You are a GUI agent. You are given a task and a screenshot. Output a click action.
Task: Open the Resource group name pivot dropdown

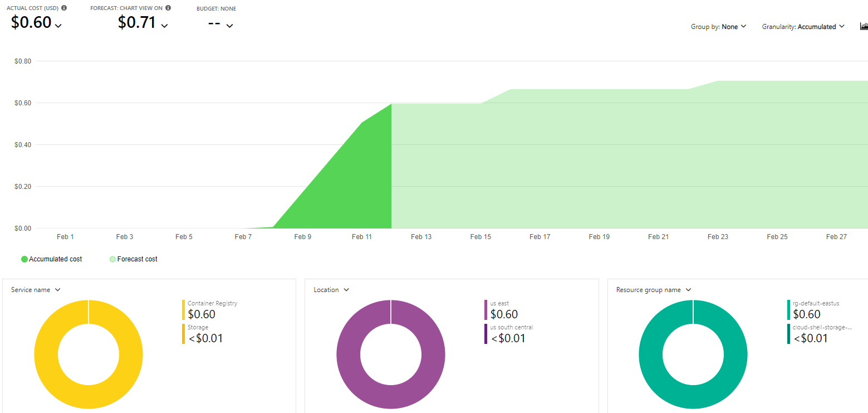(654, 290)
